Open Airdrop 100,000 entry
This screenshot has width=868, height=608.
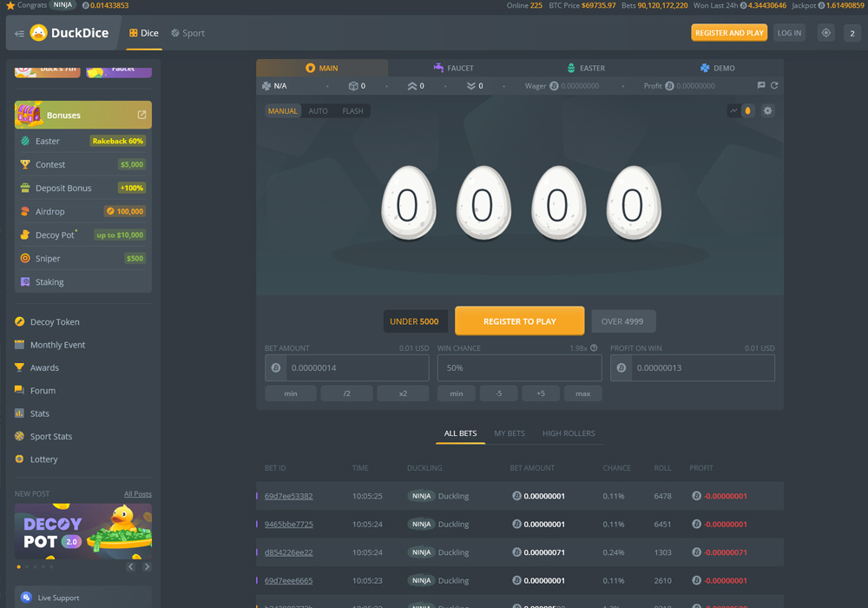pos(83,212)
